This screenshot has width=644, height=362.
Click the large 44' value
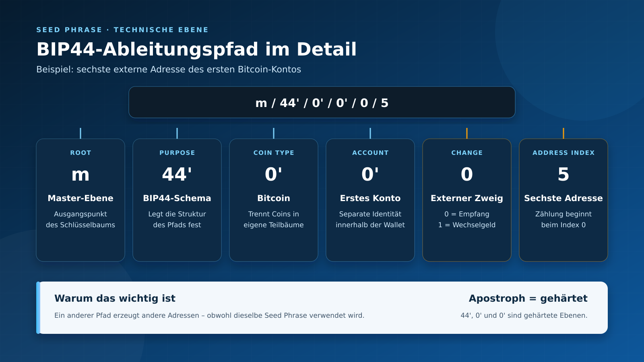(177, 174)
